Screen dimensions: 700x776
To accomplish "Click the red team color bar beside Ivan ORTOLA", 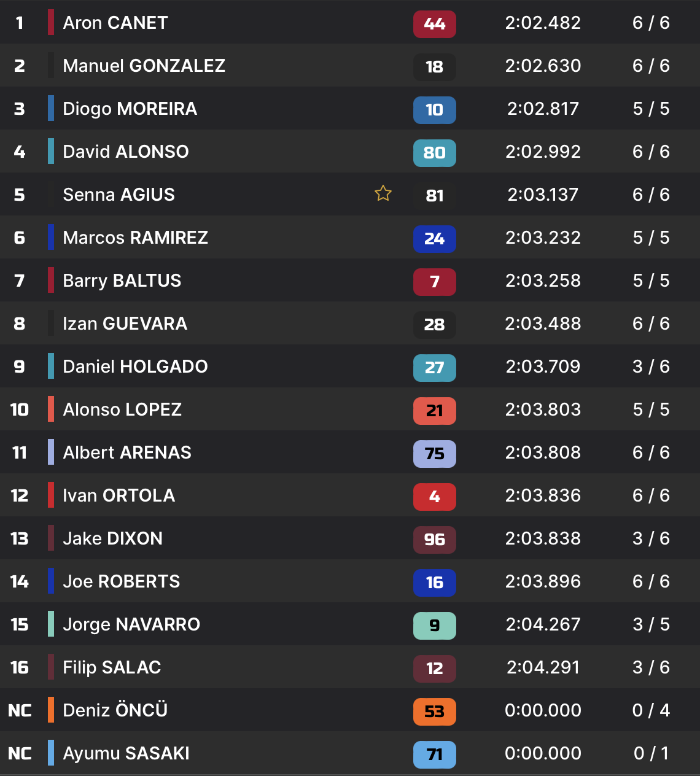I will coord(51,495).
